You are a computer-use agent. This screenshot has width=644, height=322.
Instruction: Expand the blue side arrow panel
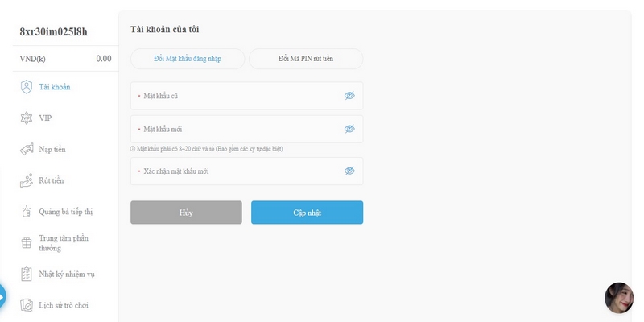pos(2,295)
